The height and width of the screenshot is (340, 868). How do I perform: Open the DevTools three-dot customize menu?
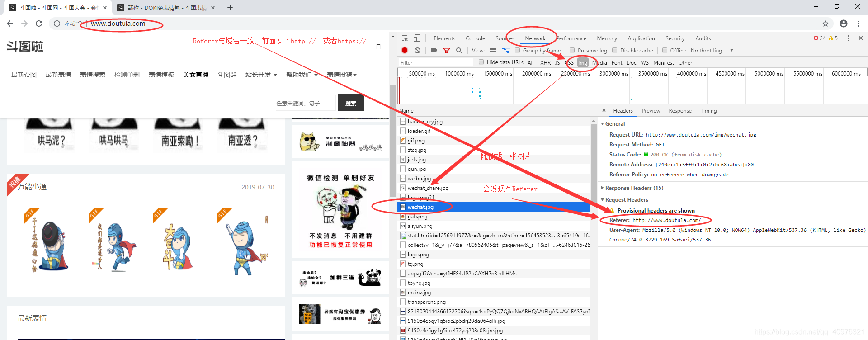pyautogui.click(x=848, y=38)
